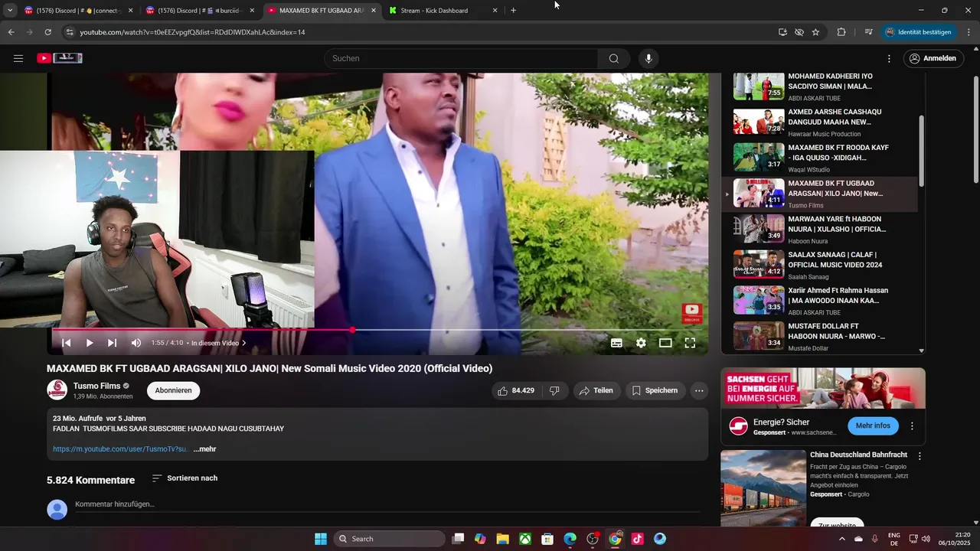The image size is (980, 551).
Task: Click the taskbar Search box
Action: click(x=390, y=539)
